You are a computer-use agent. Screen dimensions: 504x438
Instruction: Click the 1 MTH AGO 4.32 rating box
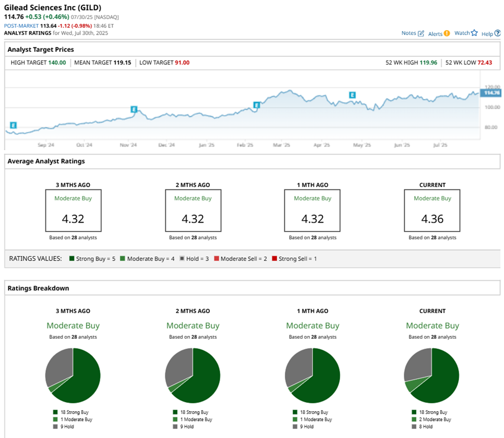click(312, 210)
